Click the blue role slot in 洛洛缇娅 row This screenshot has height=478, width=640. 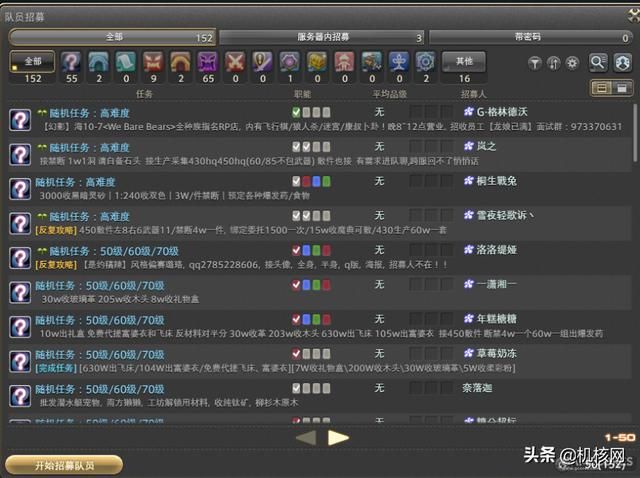tap(306, 250)
